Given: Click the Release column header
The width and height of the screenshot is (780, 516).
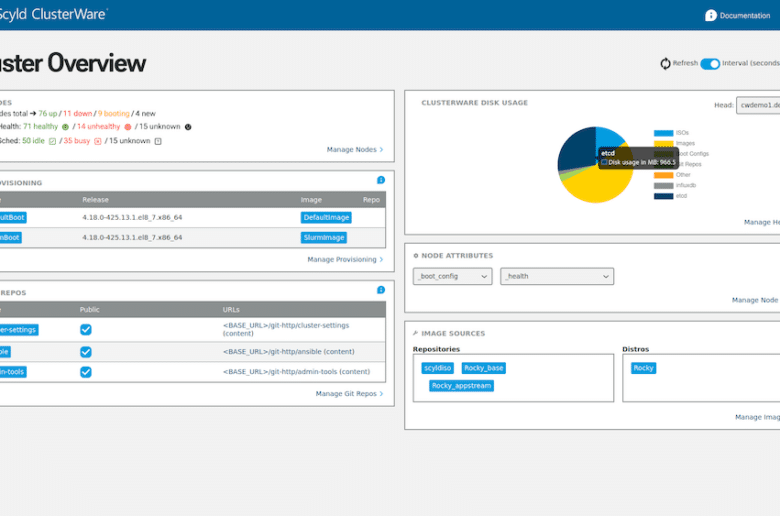Looking at the screenshot, I should coord(96,200).
